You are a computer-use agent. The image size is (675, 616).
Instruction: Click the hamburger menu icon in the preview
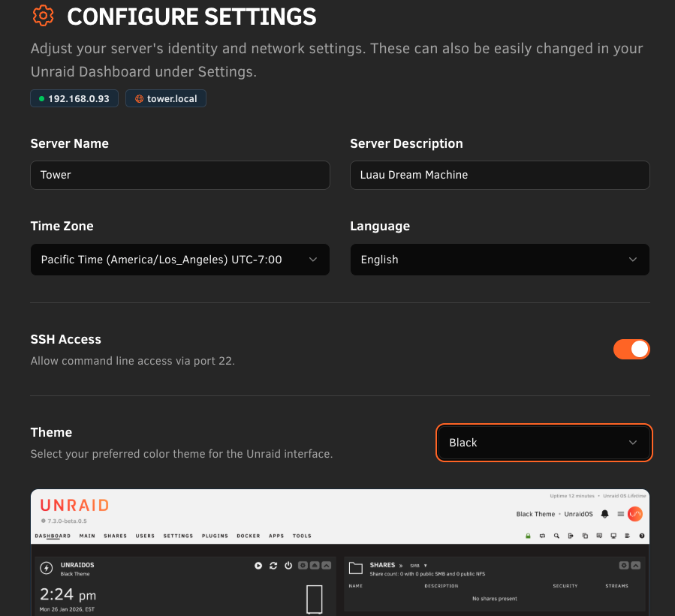tap(621, 514)
